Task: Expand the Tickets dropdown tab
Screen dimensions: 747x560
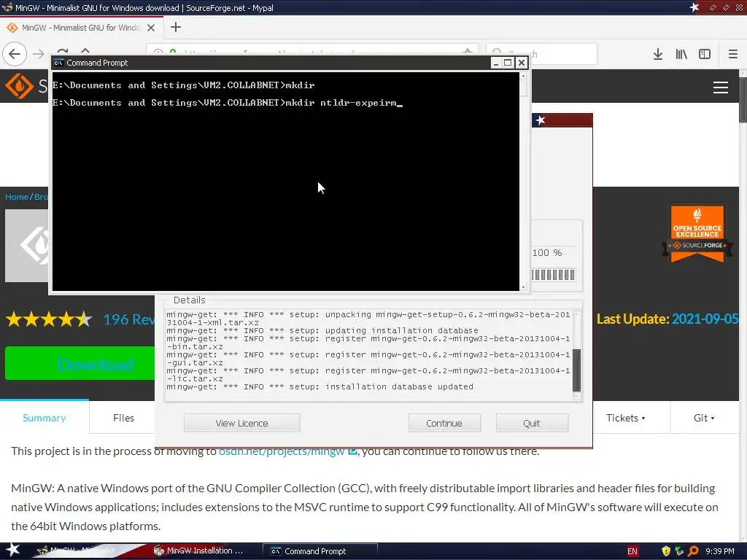Action: click(x=625, y=418)
